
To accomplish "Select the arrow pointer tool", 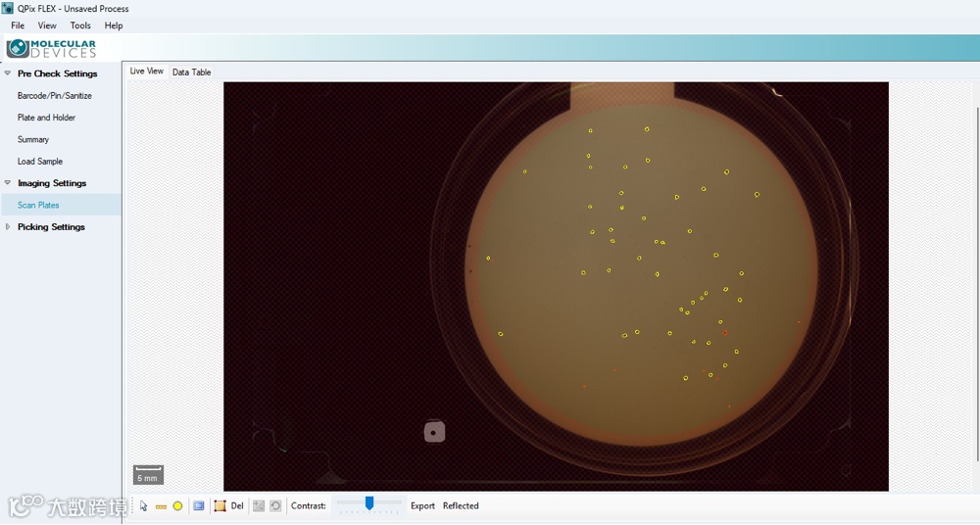I will click(144, 505).
